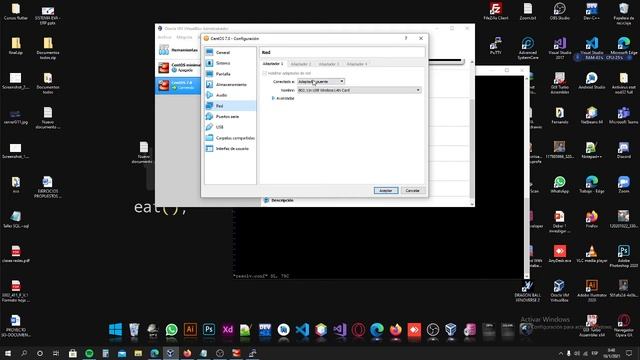Expand the Avanzadas section
This screenshot has width=640, height=360.
(283, 98)
